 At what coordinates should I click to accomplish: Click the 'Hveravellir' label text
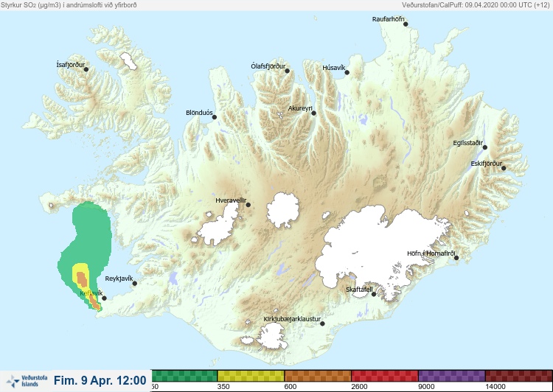(x=231, y=200)
